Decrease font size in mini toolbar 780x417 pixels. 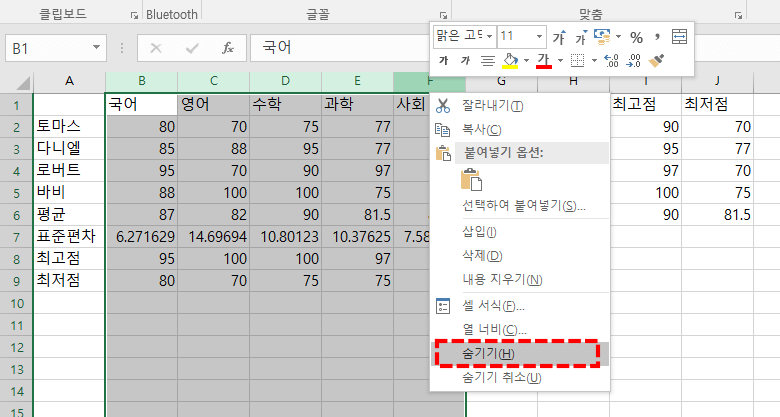pos(581,37)
